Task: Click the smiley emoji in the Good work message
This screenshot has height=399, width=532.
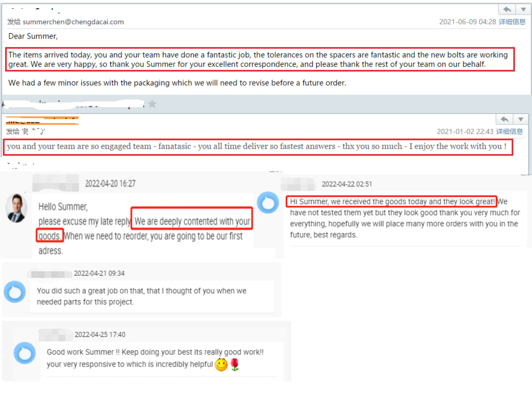Action: 221,365
